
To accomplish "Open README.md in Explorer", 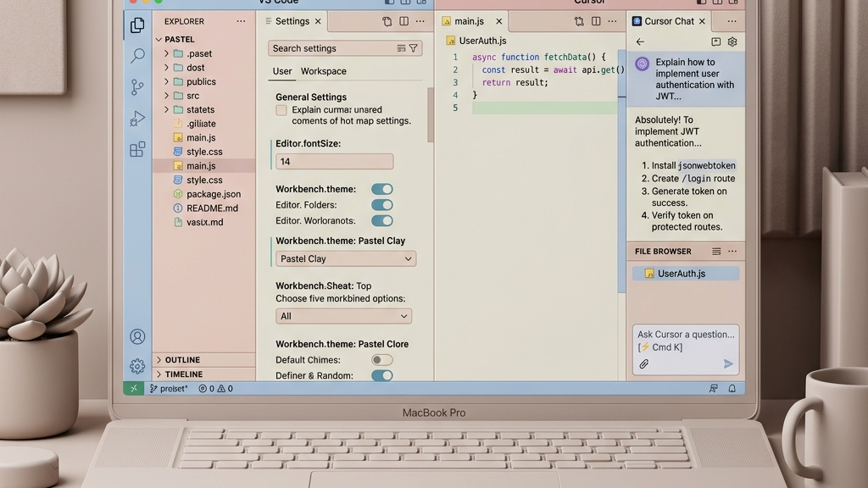I will [212, 208].
